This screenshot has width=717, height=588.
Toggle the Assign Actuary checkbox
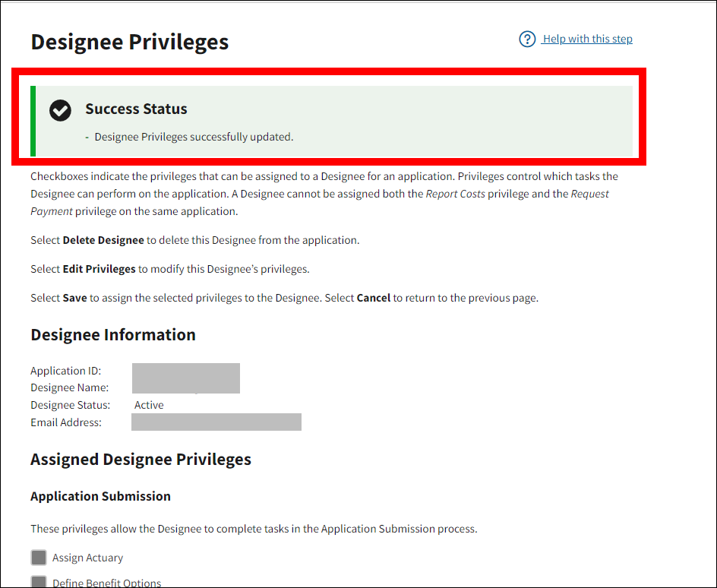(39, 558)
